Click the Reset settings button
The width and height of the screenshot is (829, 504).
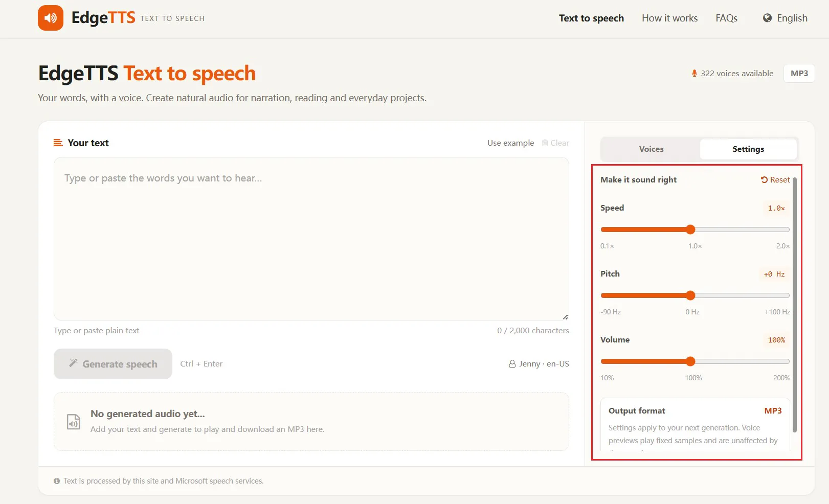pos(775,179)
